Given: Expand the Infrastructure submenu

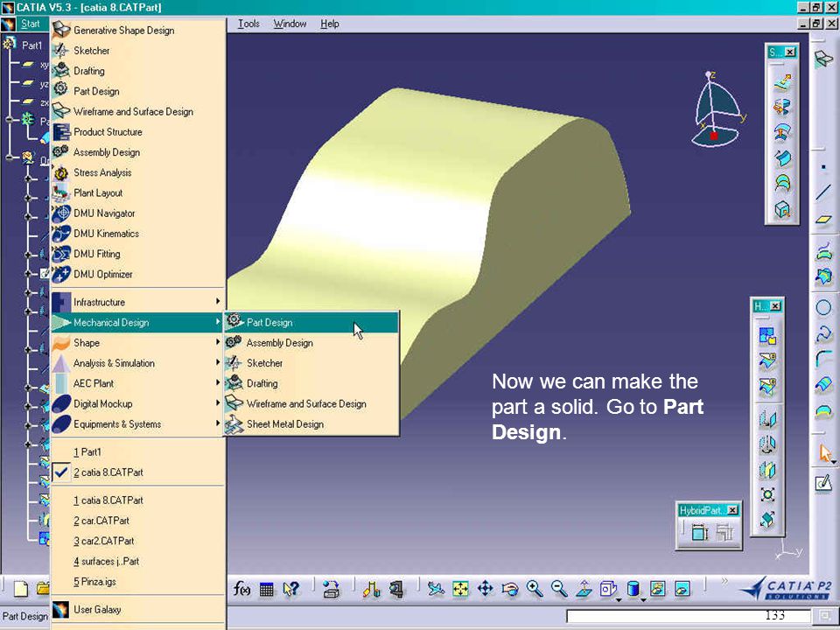Looking at the screenshot, I should pos(137,302).
